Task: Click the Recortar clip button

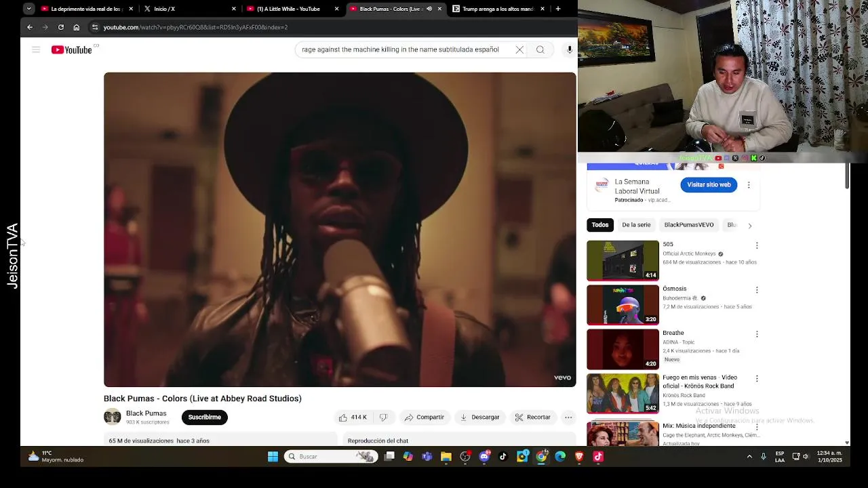Action: point(533,418)
